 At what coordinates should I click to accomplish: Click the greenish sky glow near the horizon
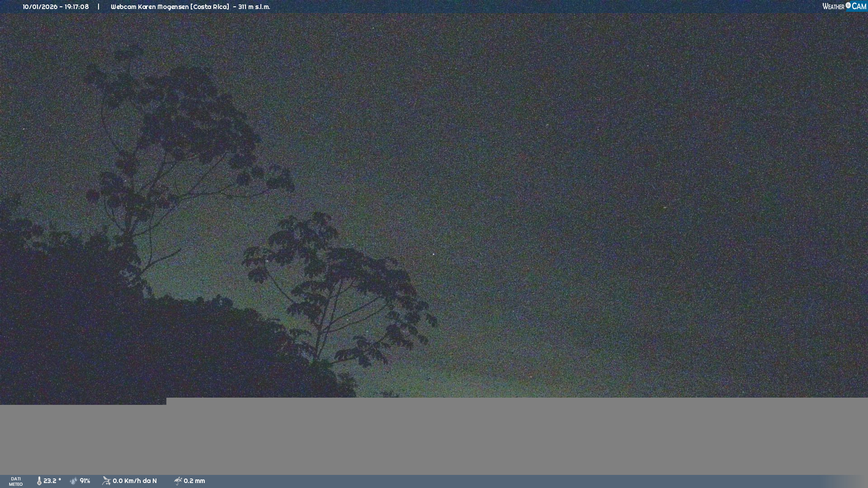(475, 371)
